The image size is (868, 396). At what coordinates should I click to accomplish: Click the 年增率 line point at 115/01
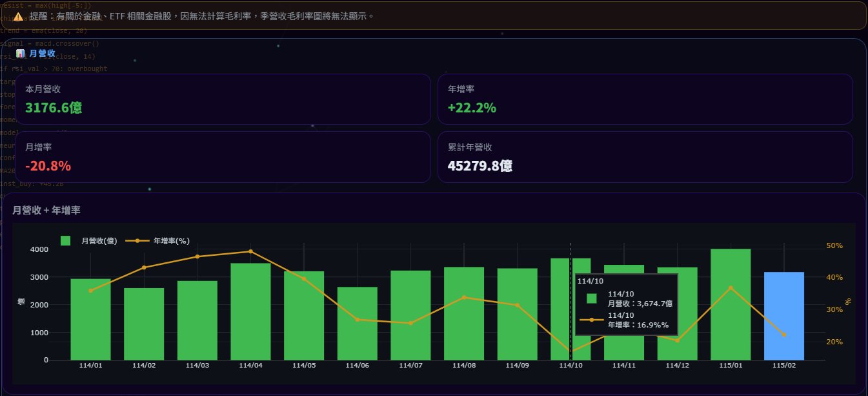pos(731,287)
